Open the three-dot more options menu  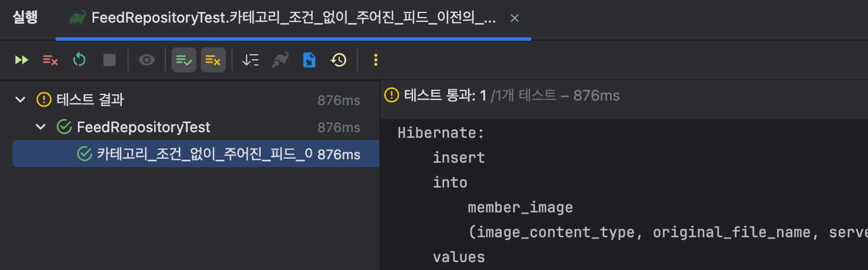(376, 60)
